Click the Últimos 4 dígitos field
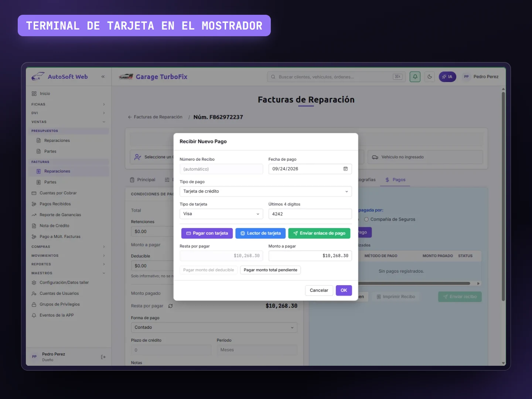The height and width of the screenshot is (399, 532). click(x=310, y=214)
